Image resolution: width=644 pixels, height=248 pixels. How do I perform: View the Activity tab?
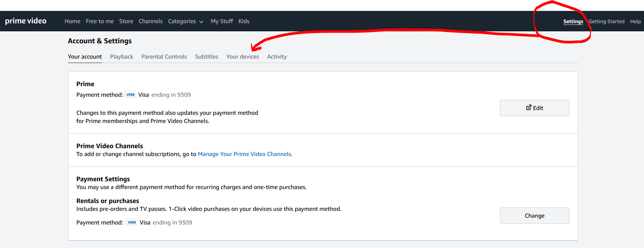click(x=277, y=57)
